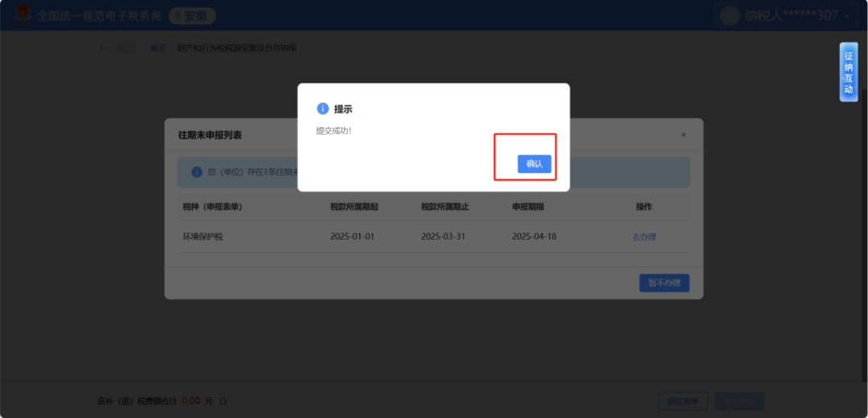Click the 0.00 tax amount total
Image resolution: width=868 pixels, height=418 pixels.
[x=190, y=400]
